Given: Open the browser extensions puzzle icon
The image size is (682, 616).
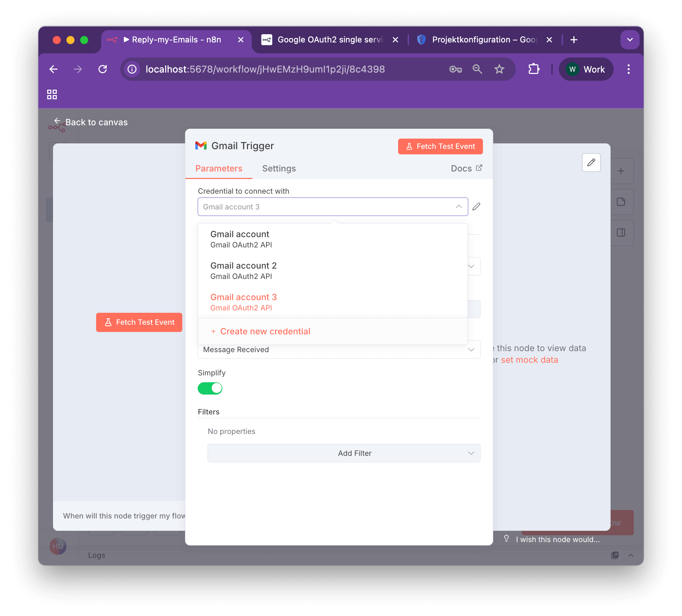Looking at the screenshot, I should (x=534, y=69).
